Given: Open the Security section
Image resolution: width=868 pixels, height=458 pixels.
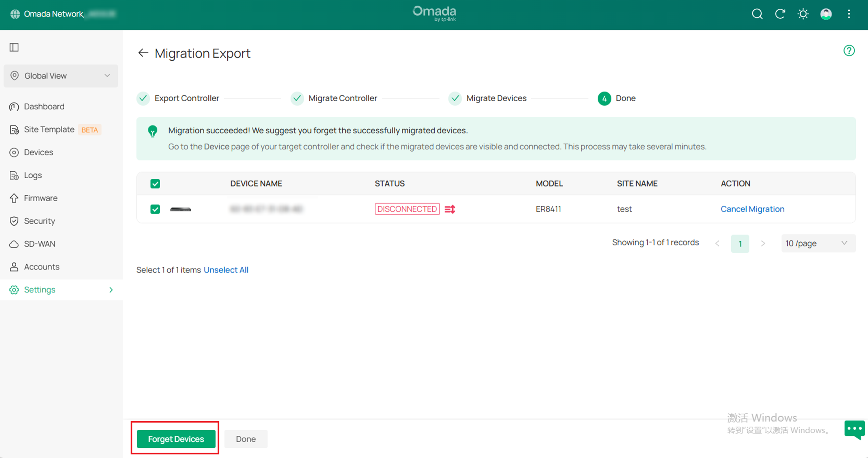Looking at the screenshot, I should click(x=39, y=221).
